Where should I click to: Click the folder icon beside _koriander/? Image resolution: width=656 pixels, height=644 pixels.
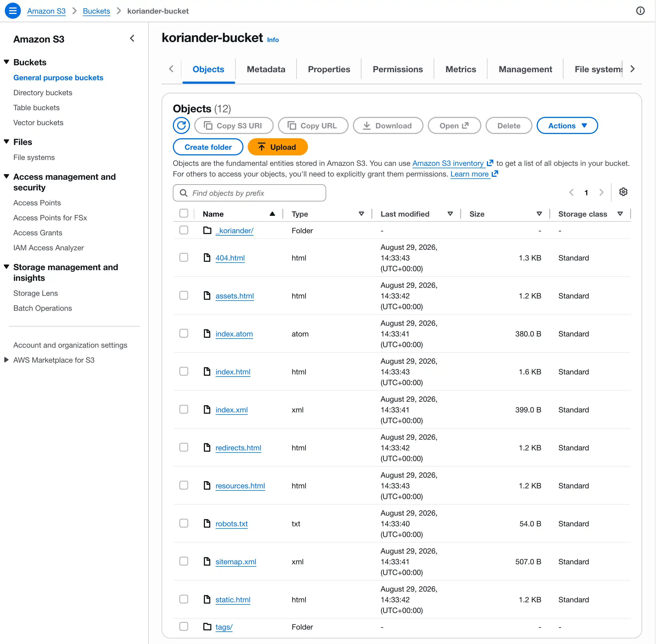tap(207, 230)
